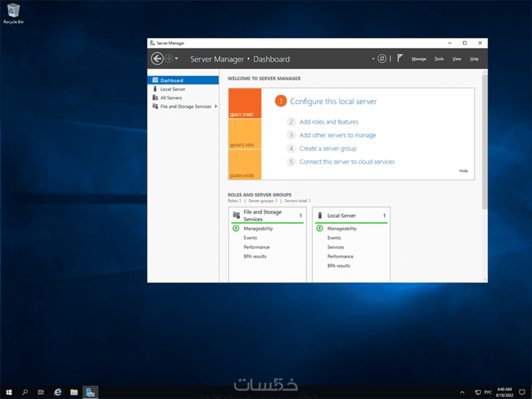Select the Quick Start tile

[245, 104]
